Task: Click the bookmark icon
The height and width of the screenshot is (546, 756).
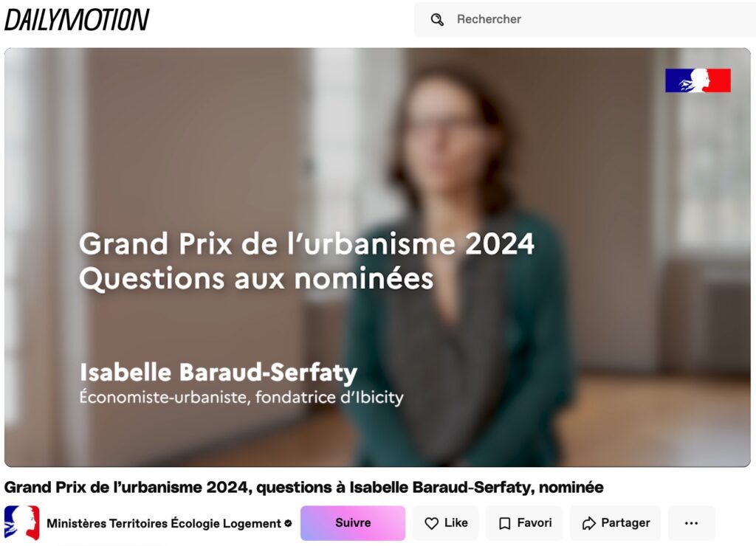Action: (x=505, y=524)
